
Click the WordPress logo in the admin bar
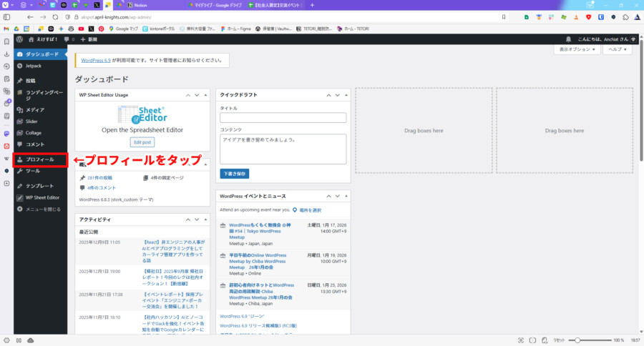(x=21, y=39)
